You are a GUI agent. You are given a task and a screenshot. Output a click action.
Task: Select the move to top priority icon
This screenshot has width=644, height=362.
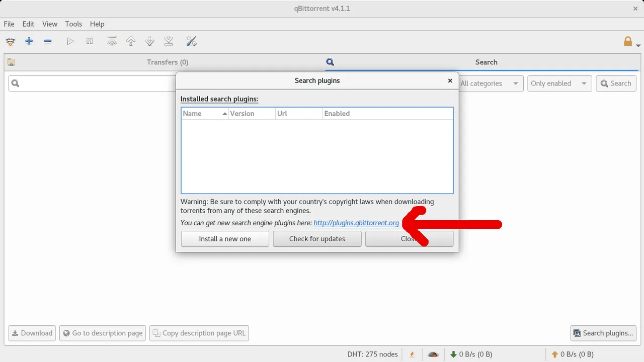pyautogui.click(x=112, y=41)
